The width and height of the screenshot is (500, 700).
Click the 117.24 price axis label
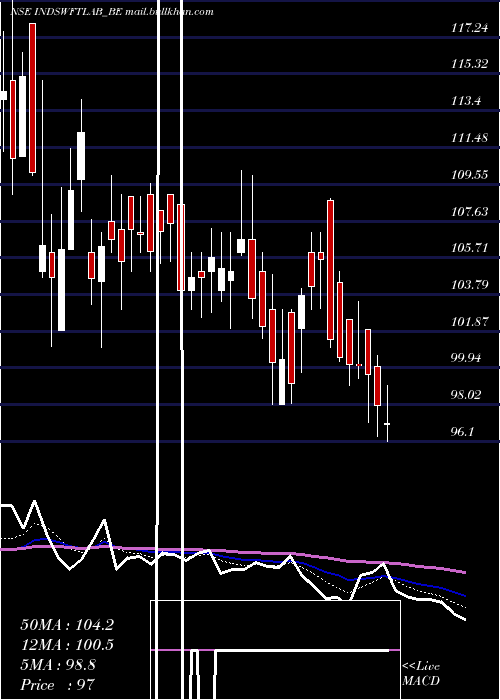pyautogui.click(x=469, y=29)
